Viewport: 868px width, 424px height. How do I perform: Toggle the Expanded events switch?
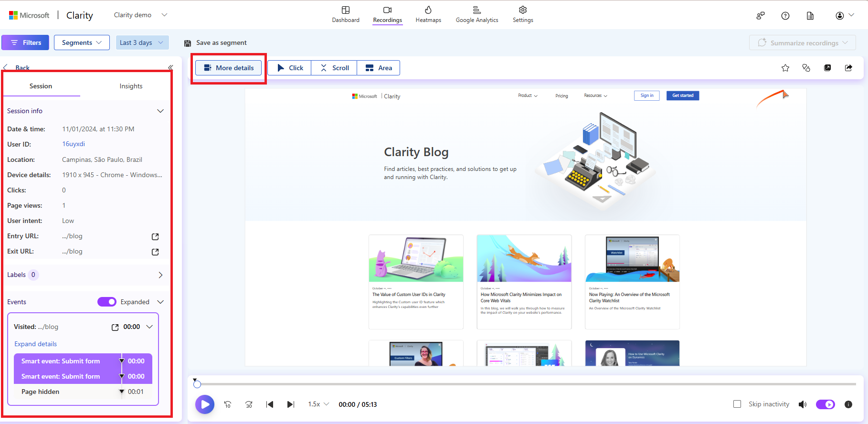(x=107, y=302)
